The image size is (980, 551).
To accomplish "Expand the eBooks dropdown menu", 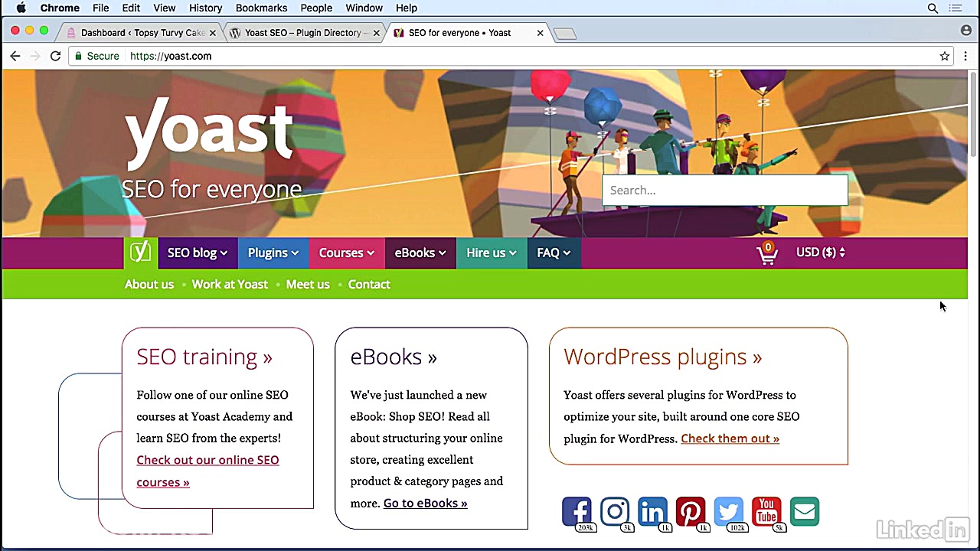I will (x=420, y=253).
